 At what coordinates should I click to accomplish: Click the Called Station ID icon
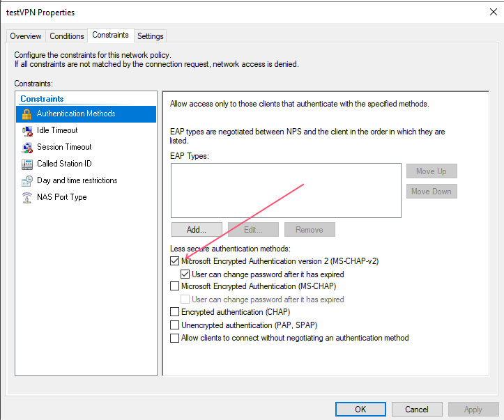click(27, 164)
